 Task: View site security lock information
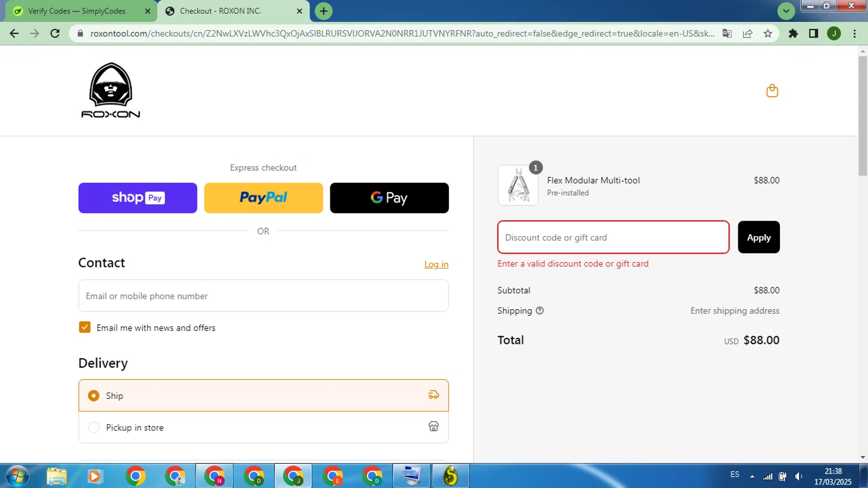point(80,34)
